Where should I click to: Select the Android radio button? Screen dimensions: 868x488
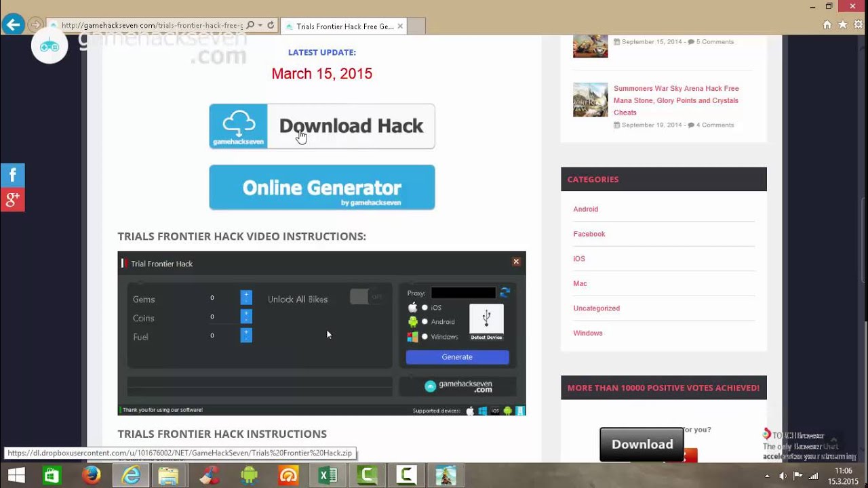point(425,322)
